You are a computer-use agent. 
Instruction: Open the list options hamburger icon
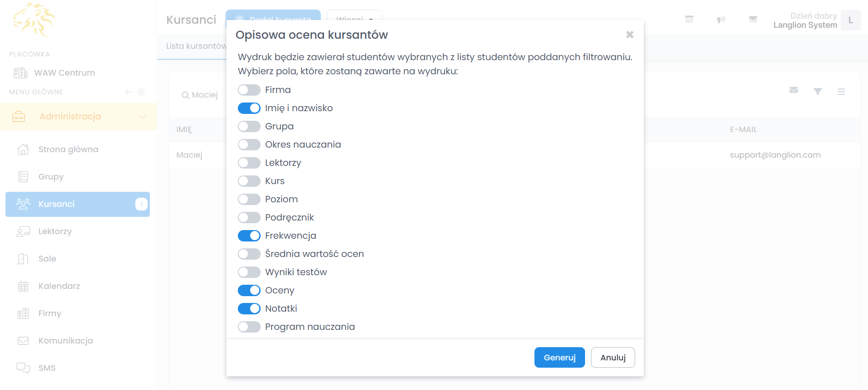pyautogui.click(x=842, y=92)
